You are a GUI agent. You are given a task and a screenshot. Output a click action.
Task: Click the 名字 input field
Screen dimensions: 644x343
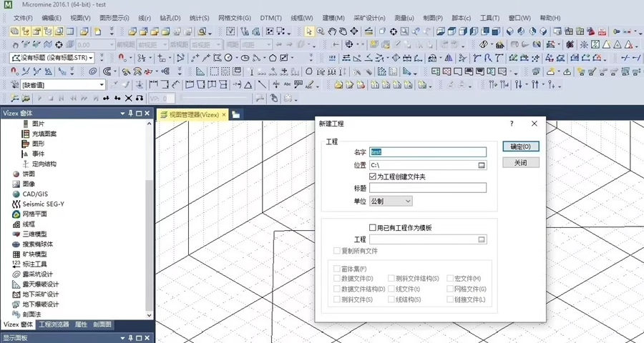428,151
